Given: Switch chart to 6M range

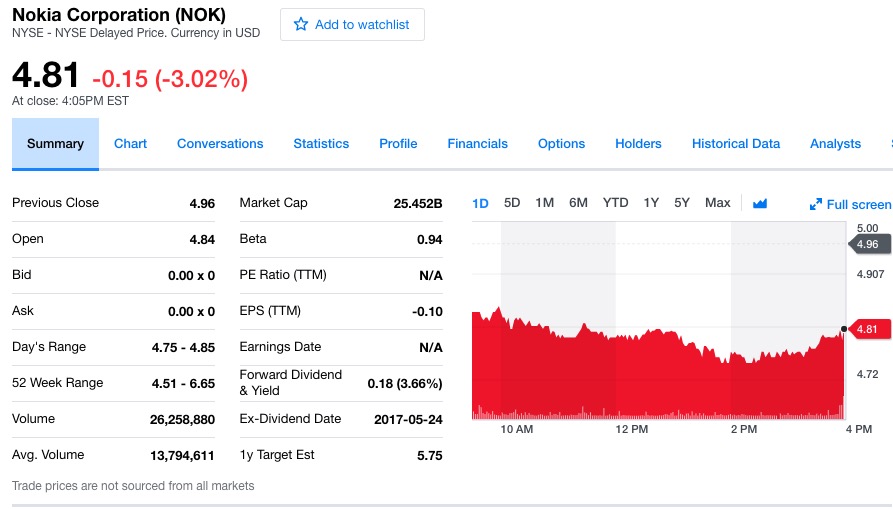Looking at the screenshot, I should [578, 203].
